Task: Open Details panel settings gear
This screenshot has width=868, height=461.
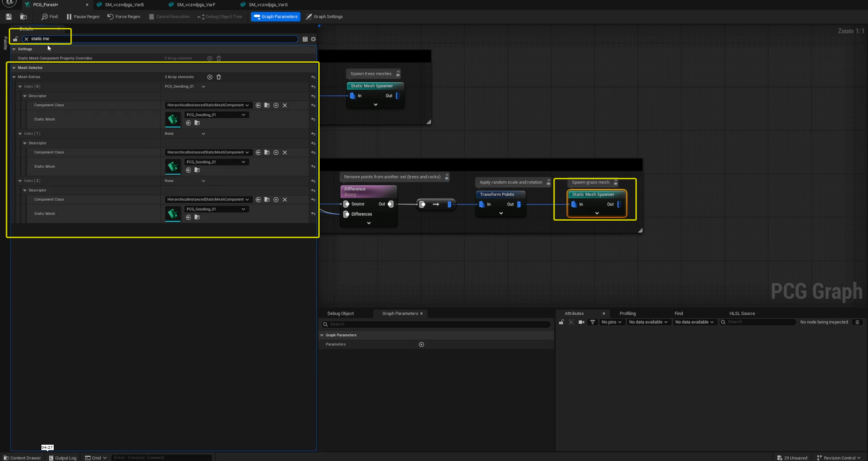Action: tap(314, 39)
